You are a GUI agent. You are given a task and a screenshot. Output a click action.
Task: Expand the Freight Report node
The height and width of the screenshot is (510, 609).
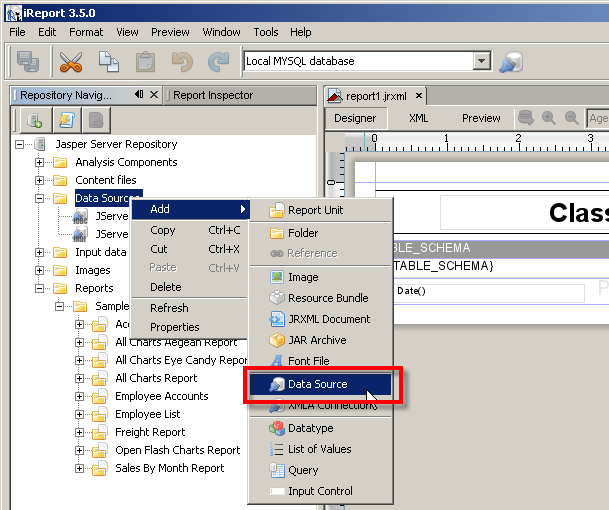79,432
